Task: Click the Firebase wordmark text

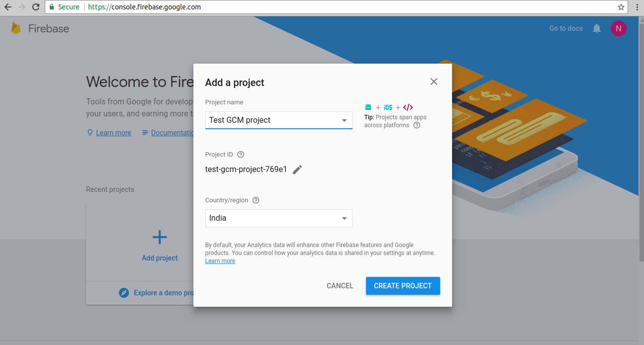Action: tap(49, 29)
